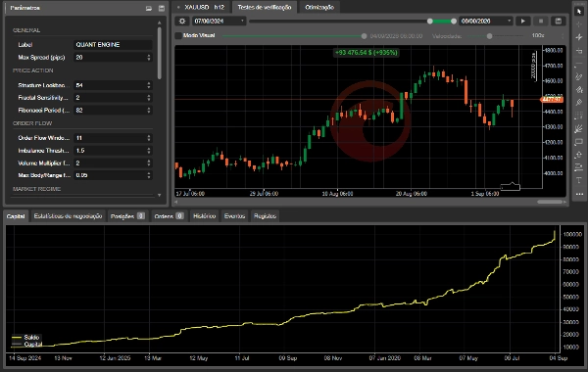
Task: Start the backtest with the play button
Action: [x=522, y=21]
